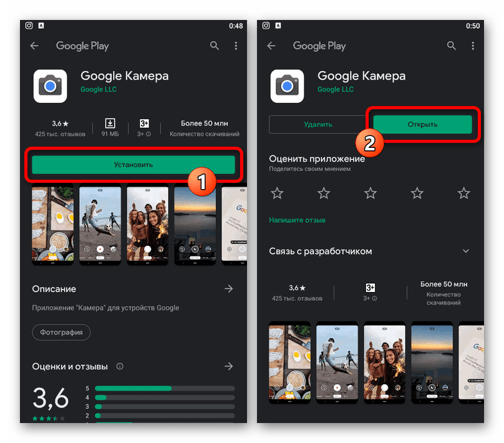The height and width of the screenshot is (443, 504).
Task: Open group selfie screenshot in left screen
Action: [148, 224]
